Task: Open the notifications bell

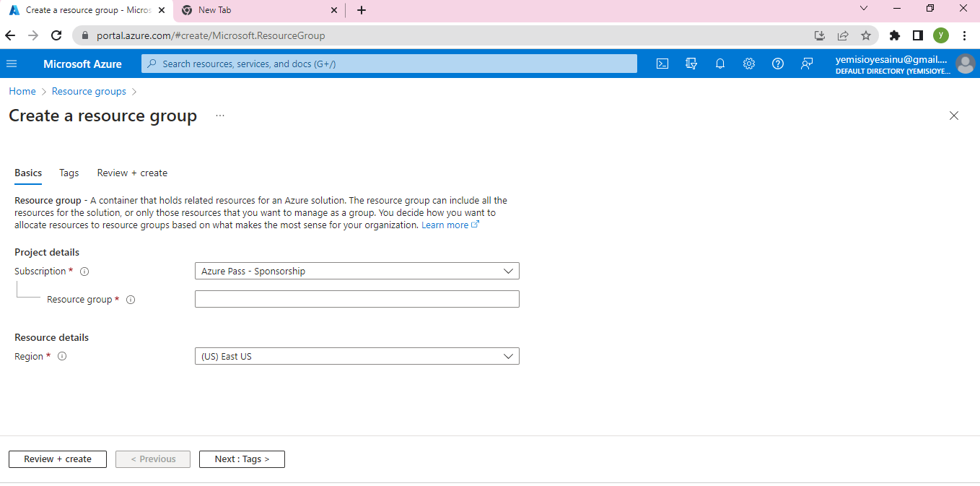Action: point(720,64)
